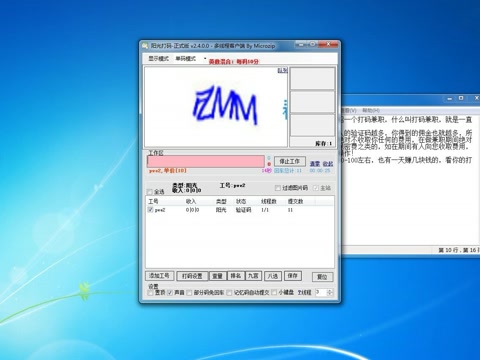The height and width of the screenshot is (360, 480).
Task: Click the 提交数 column header
Action: (295, 201)
